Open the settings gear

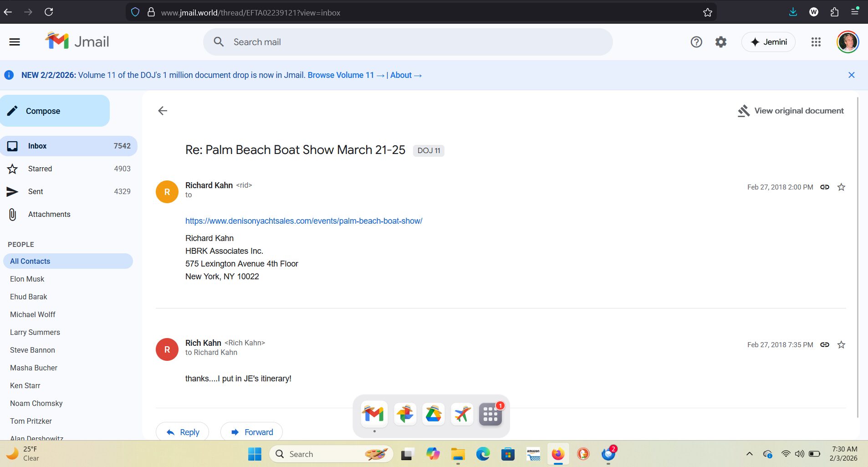click(720, 42)
